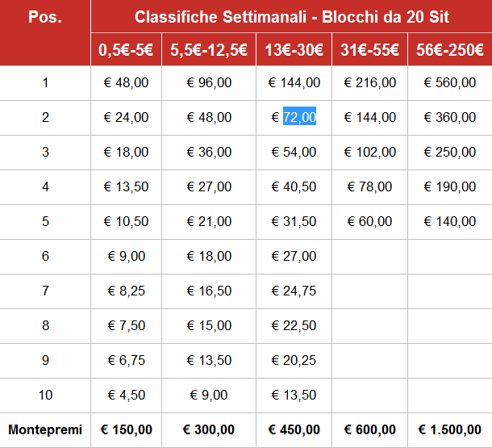This screenshot has height=448, width=492.
Task: Select the 5,5€-12,5€ column header
Action: [x=208, y=50]
